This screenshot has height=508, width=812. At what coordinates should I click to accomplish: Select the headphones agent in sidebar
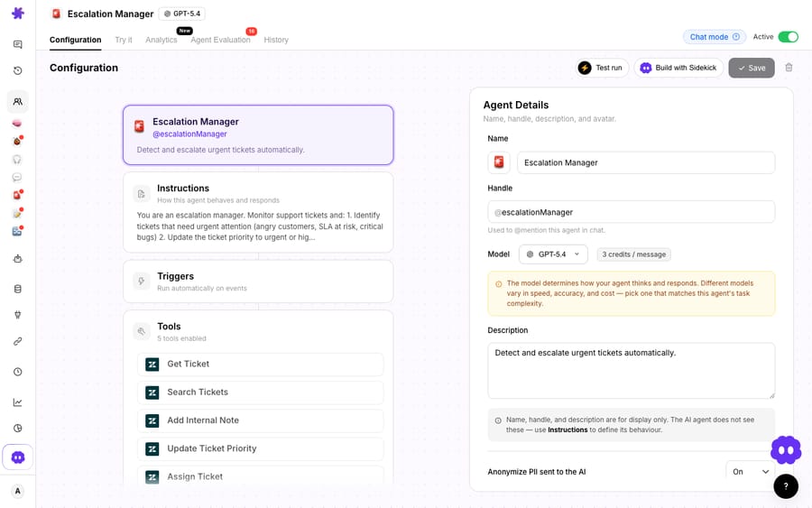click(17, 160)
